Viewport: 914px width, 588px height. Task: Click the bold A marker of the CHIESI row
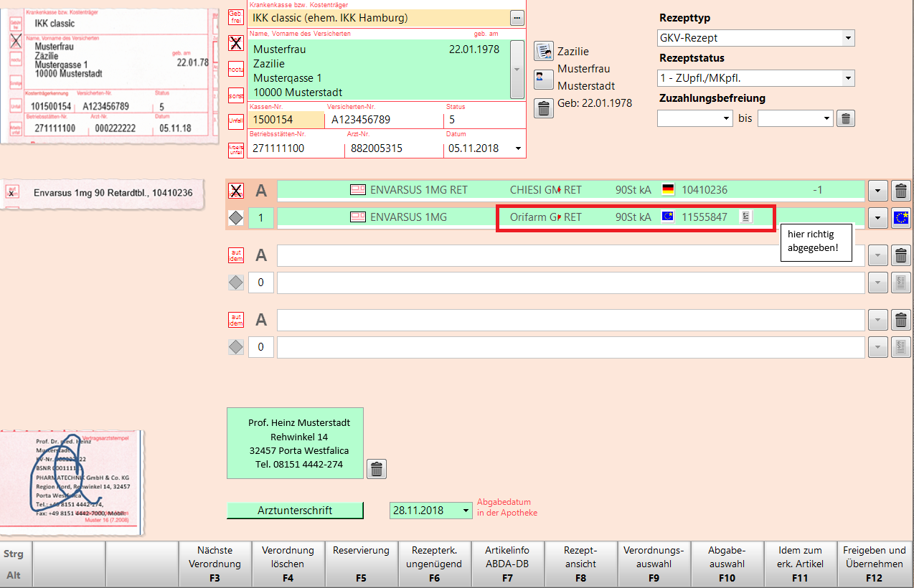tap(261, 191)
